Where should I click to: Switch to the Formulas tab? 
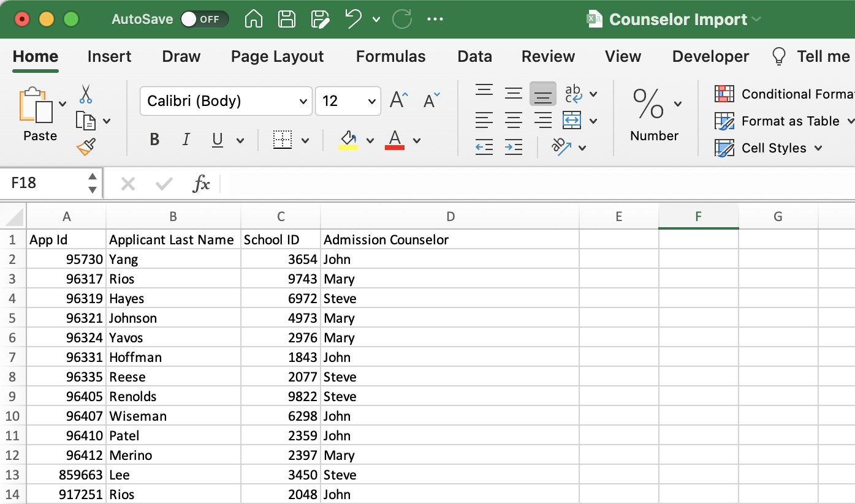[390, 56]
